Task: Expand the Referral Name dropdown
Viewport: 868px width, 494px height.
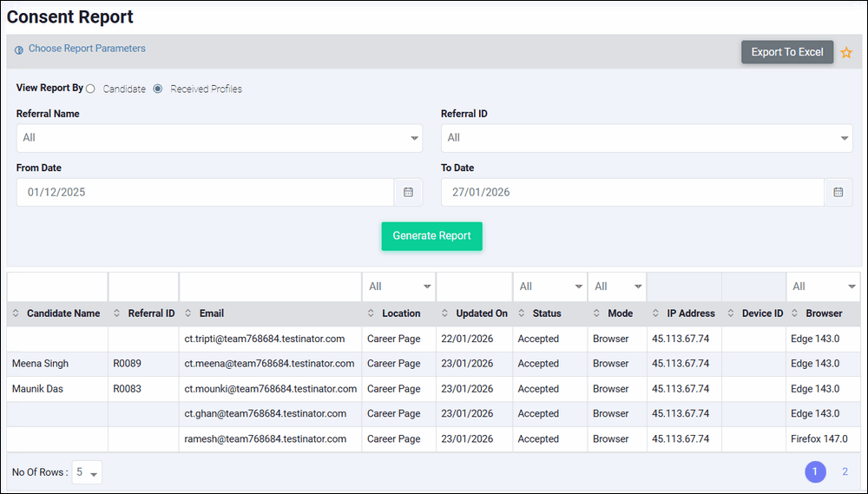Action: (x=219, y=138)
